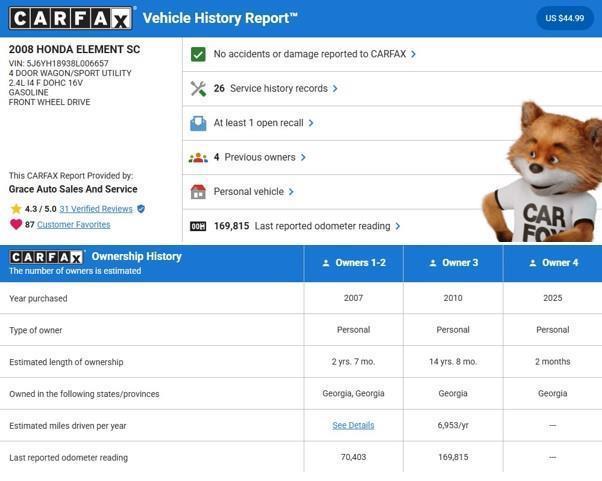Click the pink heart favorites icon
This screenshot has height=481, width=602.
coord(16,224)
